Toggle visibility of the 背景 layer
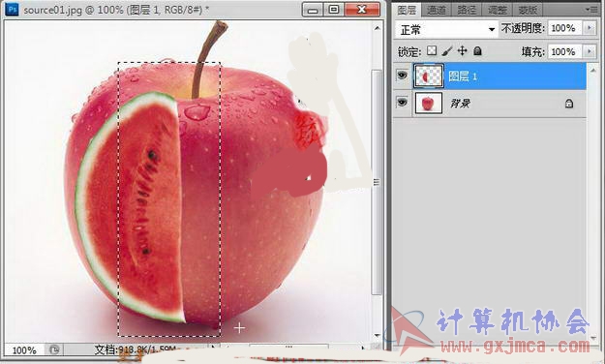 (x=402, y=103)
